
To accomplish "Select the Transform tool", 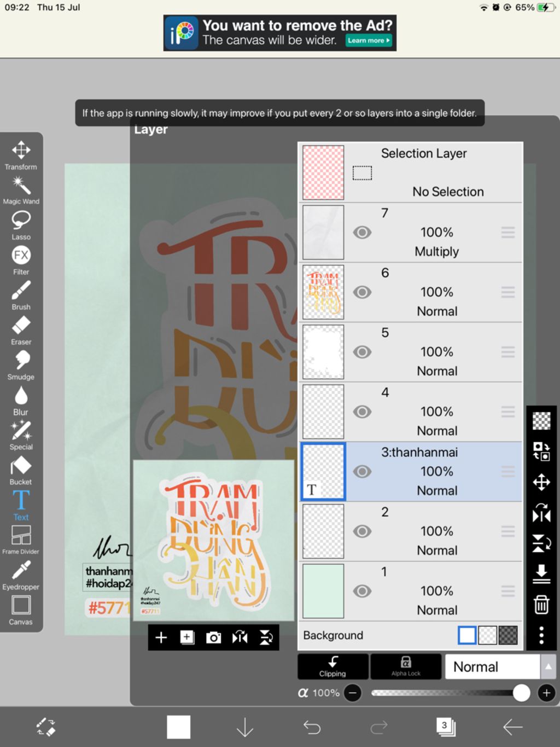I will click(x=21, y=155).
